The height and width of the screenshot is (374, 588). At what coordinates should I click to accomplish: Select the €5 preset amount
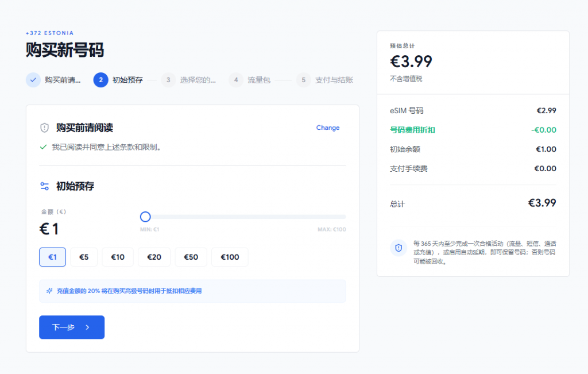pyautogui.click(x=84, y=257)
